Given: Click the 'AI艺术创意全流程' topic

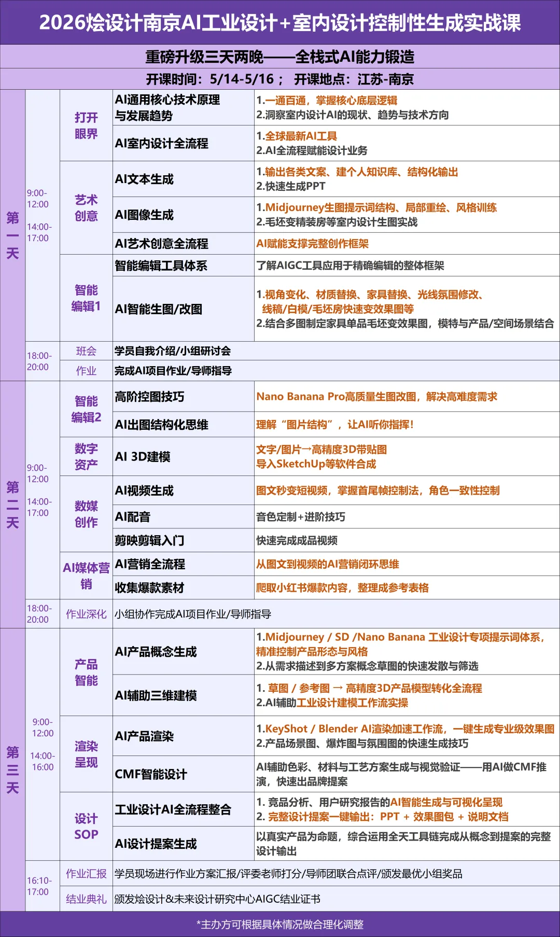Looking at the screenshot, I should pyautogui.click(x=162, y=243).
